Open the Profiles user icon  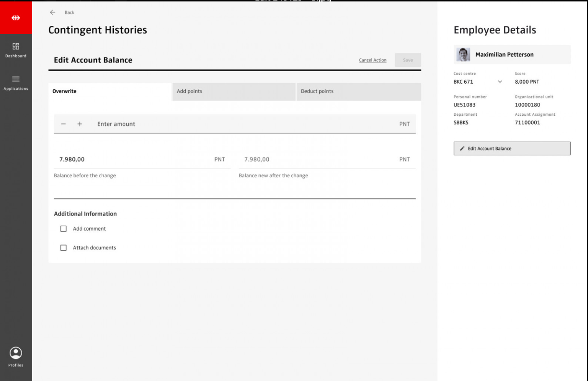tap(16, 353)
